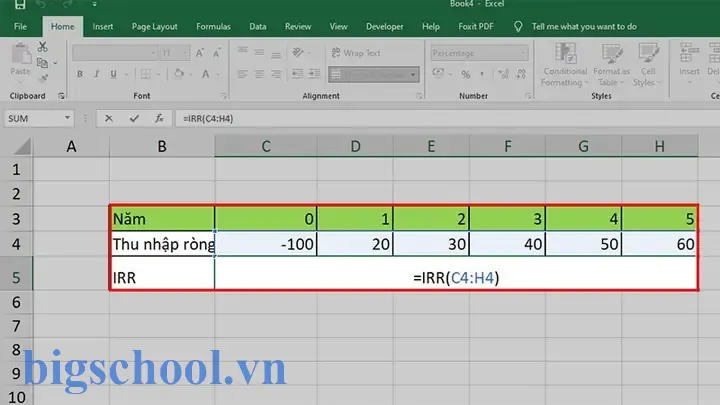Open the File tab
Screen dimensions: 720x405
(20, 27)
